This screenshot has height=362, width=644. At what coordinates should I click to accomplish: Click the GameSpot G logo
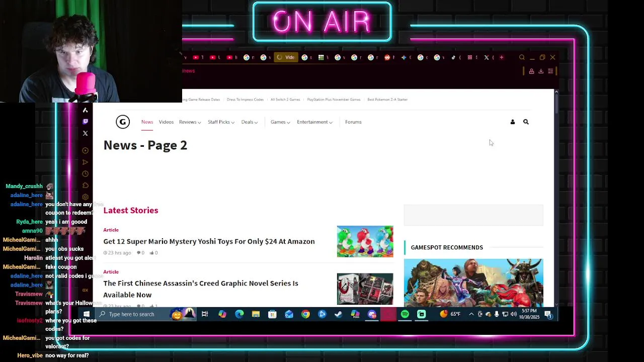coord(123,122)
